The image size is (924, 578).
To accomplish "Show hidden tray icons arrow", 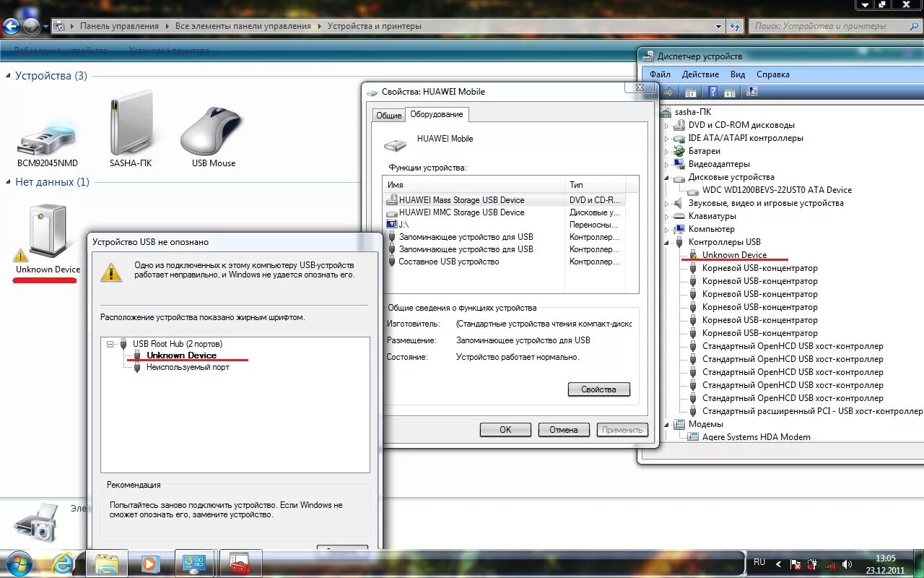I will point(778,564).
